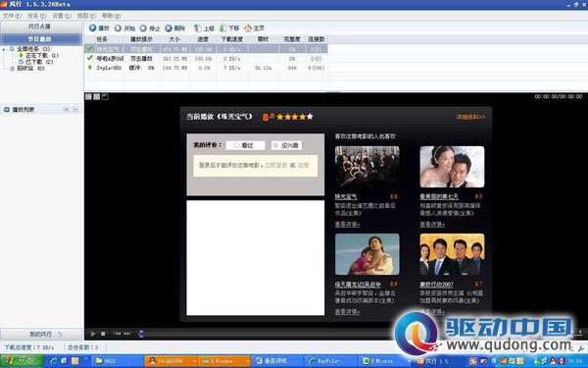
Task: Open the File (文件) menu
Action: pos(12,16)
